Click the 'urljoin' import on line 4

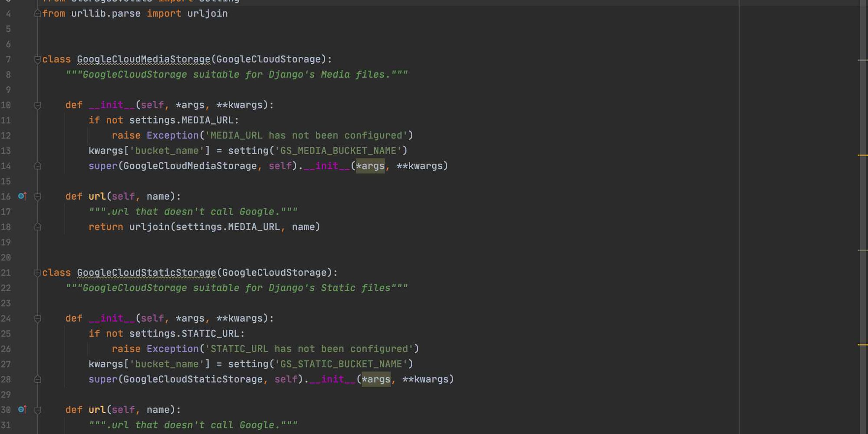click(x=207, y=13)
